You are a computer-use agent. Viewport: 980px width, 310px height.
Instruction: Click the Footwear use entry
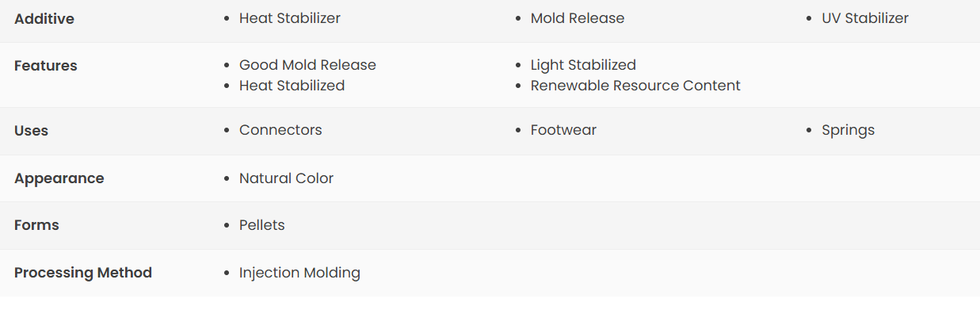(x=563, y=130)
